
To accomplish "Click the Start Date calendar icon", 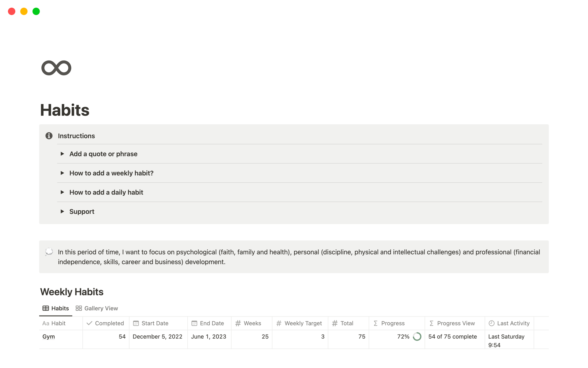I will click(136, 323).
